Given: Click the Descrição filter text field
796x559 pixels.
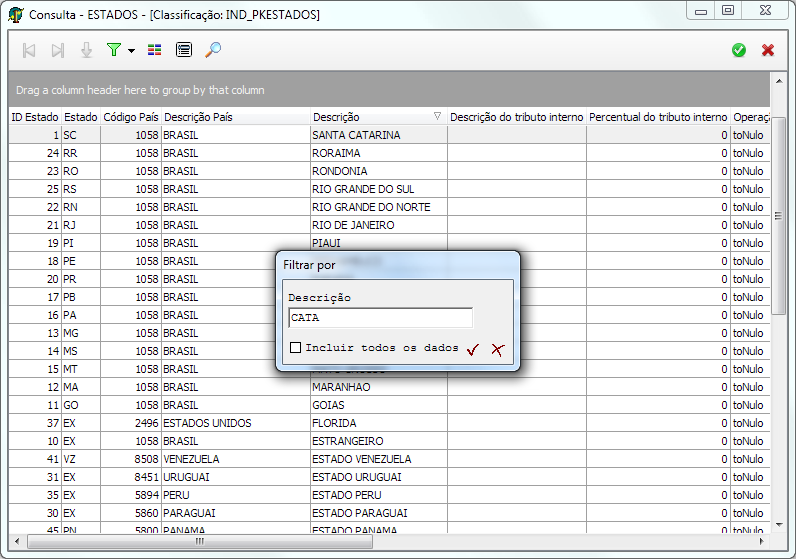Looking at the screenshot, I should [380, 318].
